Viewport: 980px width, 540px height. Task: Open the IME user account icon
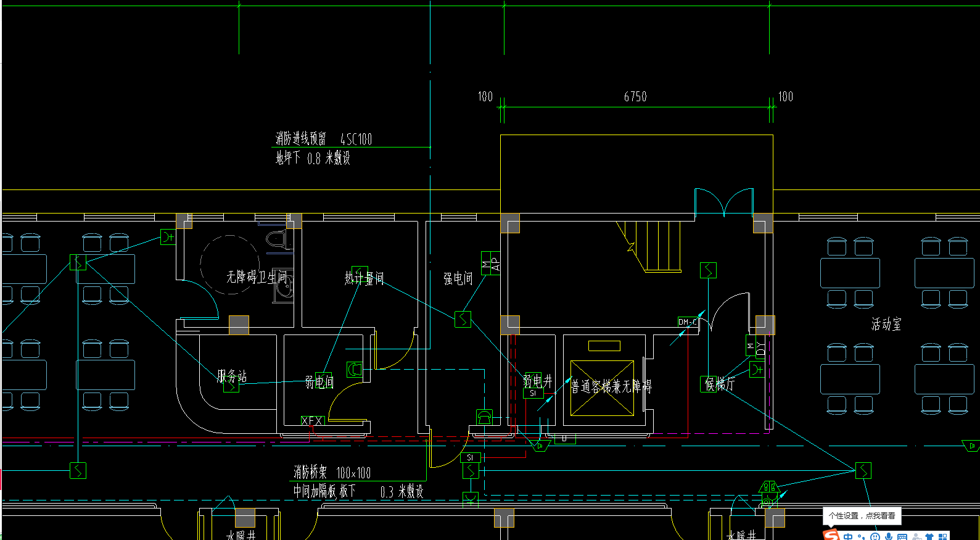coord(916,536)
